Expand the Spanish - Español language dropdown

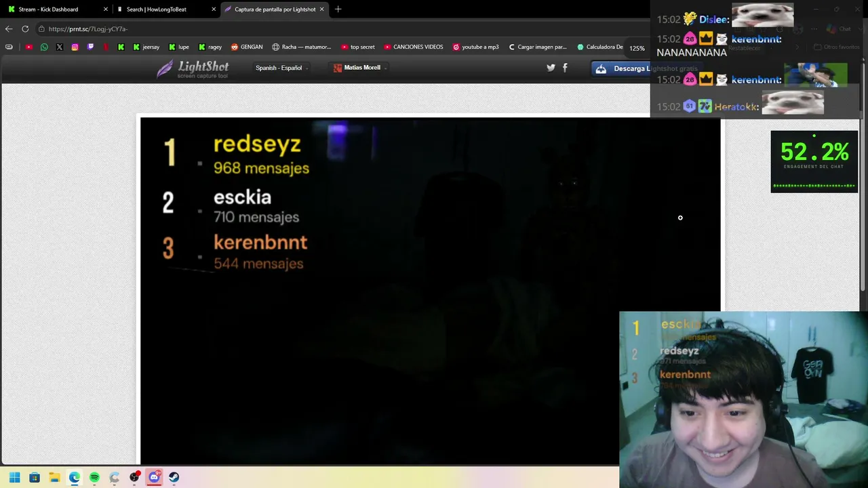tap(282, 68)
